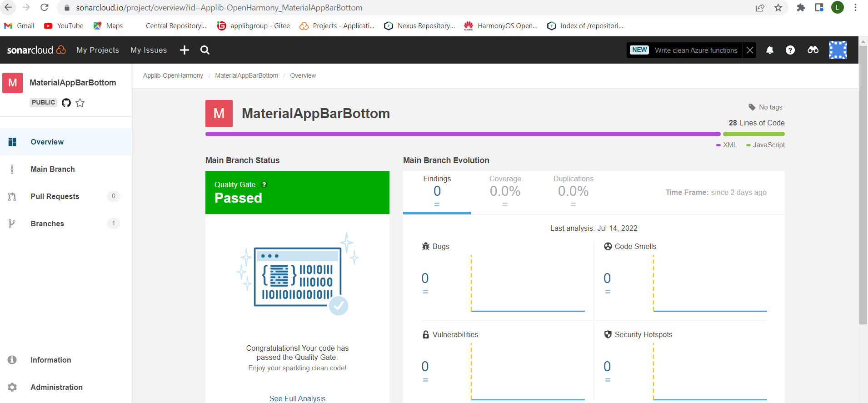Click the purple XML language bar
Viewport: 868px width, 403px height.
point(463,134)
